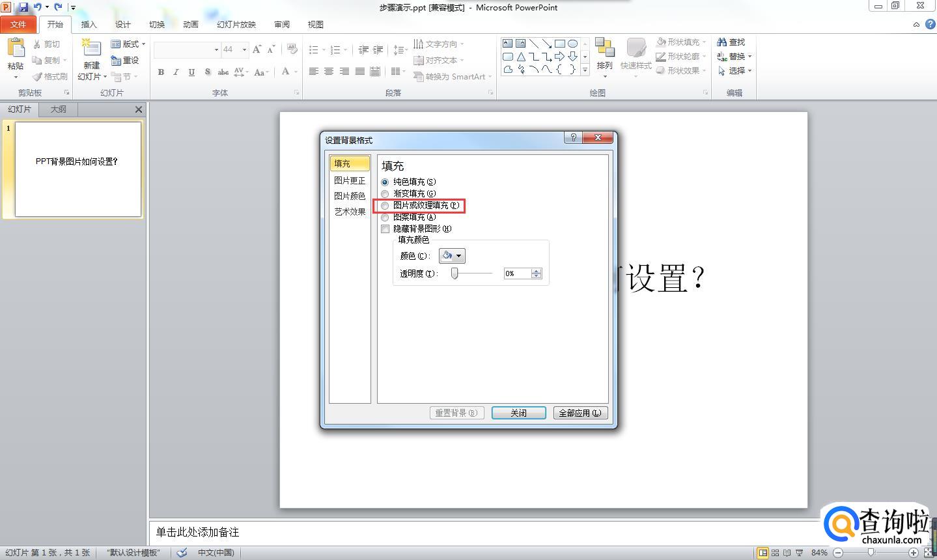Click the Undo icon in title bar
Viewport: 937px width, 560px height.
38,7
